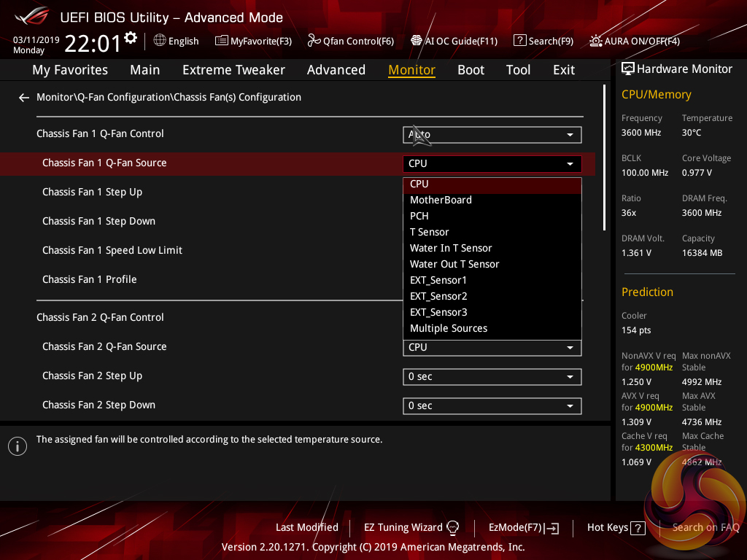Click the globe language icon
The image size is (747, 560).
click(160, 41)
